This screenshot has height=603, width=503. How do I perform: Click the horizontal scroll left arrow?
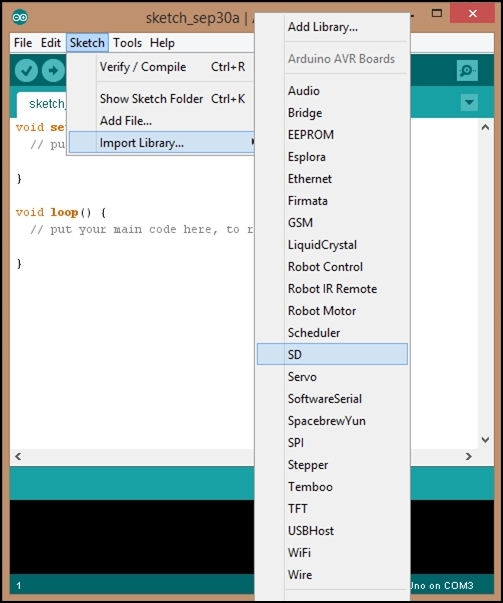coord(18,456)
